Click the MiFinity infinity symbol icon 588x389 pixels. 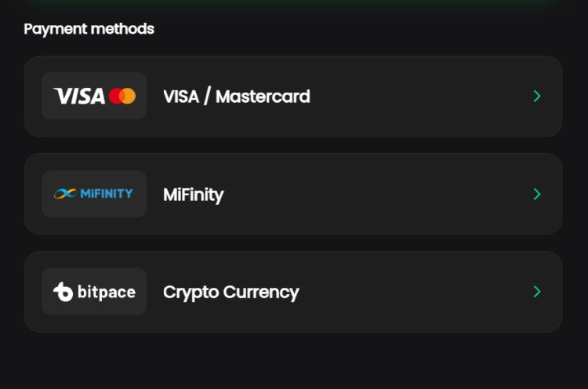[65, 194]
